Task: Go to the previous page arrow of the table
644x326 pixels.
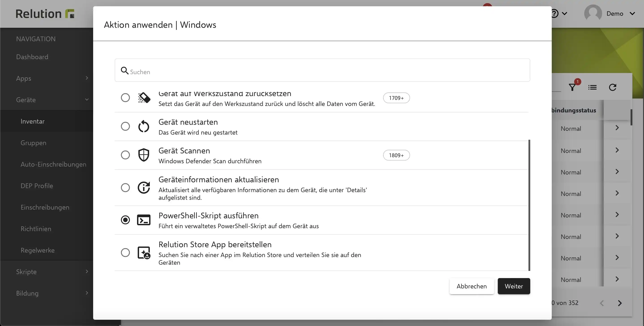Action: pyautogui.click(x=602, y=303)
